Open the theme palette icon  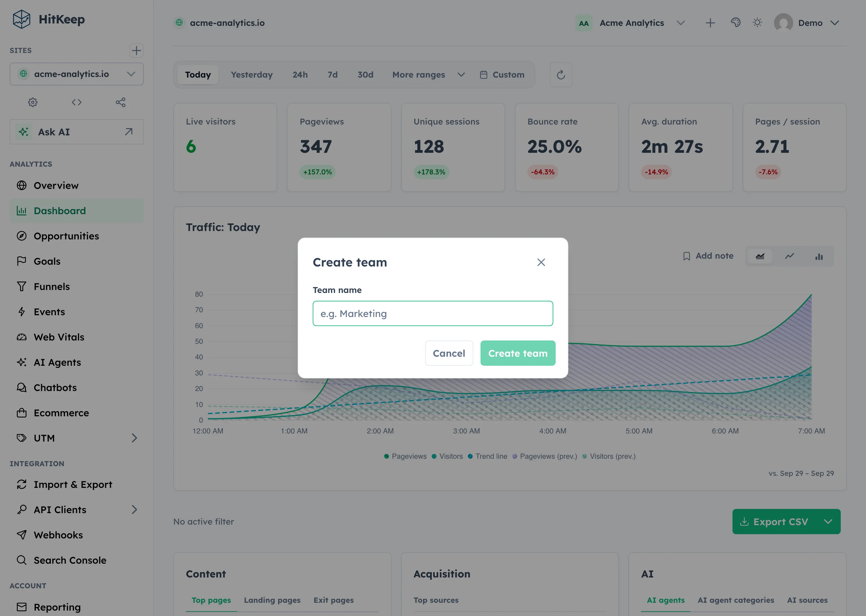coord(735,23)
